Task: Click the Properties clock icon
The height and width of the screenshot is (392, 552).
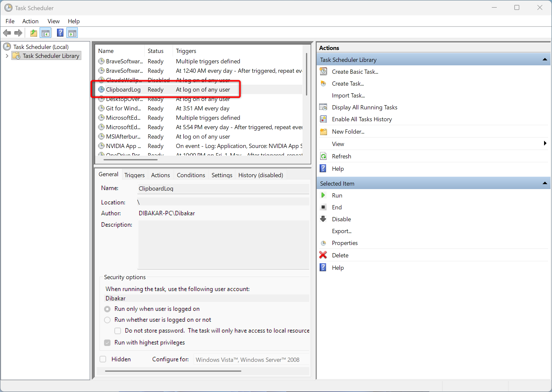Action: coord(323,243)
